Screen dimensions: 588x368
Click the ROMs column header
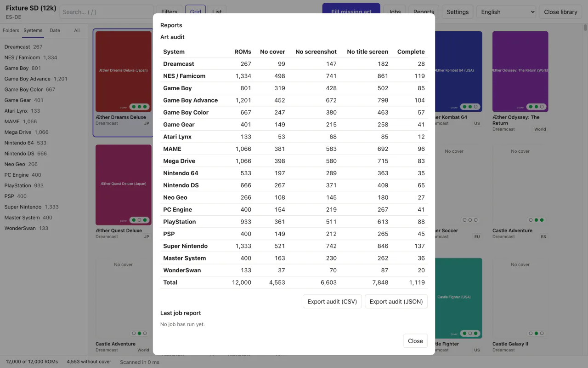[243, 52]
